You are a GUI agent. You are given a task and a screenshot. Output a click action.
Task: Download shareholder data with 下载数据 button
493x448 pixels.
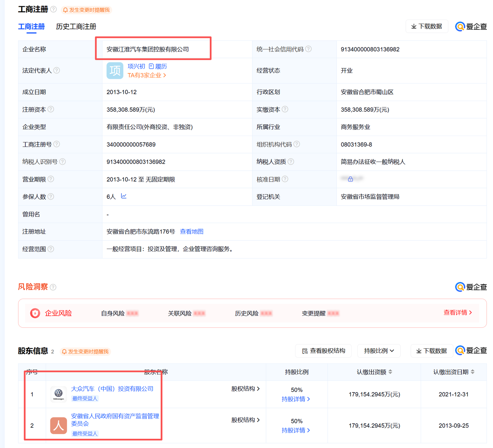pyautogui.click(x=432, y=351)
